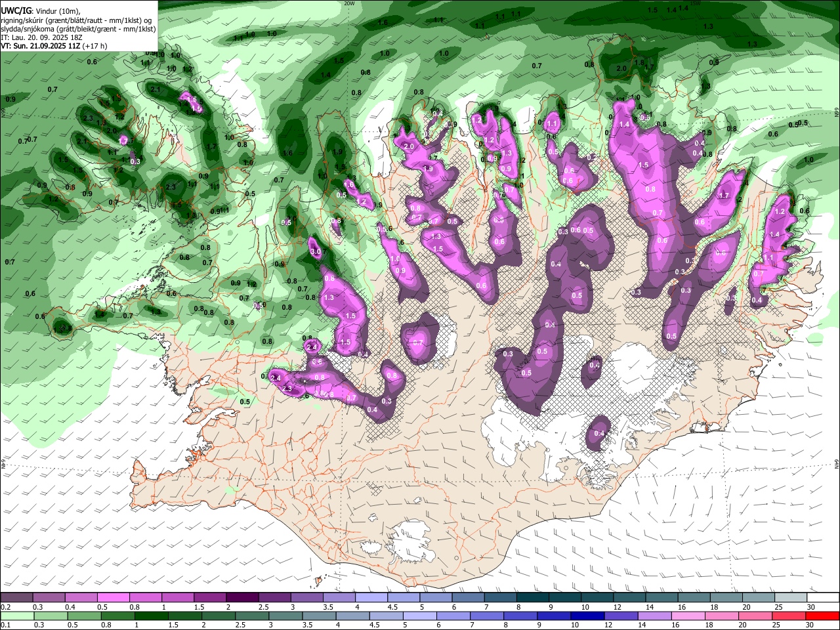Screen dimensions: 840x630
Task: Select the bright pink 0.5–0.8 snow swatch
Action: (x=114, y=598)
